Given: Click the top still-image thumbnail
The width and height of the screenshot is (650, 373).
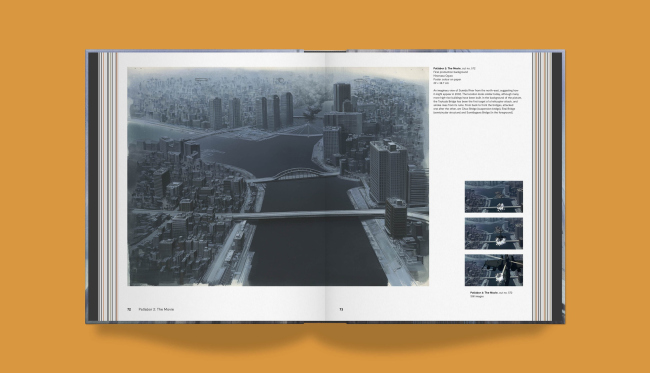Looking at the screenshot, I should coord(493,196).
